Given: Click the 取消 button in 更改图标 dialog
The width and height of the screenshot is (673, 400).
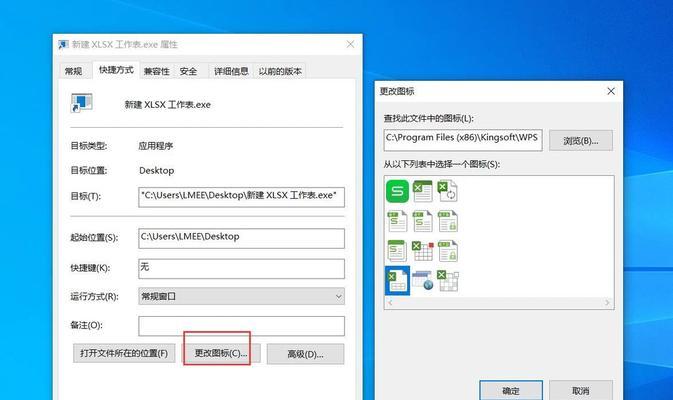Looking at the screenshot, I should tap(581, 390).
